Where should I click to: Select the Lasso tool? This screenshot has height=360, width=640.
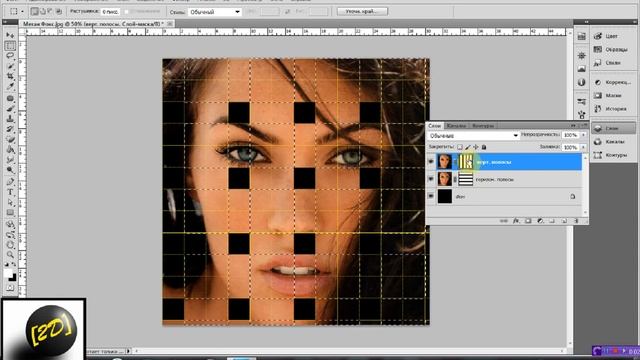tap(10, 56)
